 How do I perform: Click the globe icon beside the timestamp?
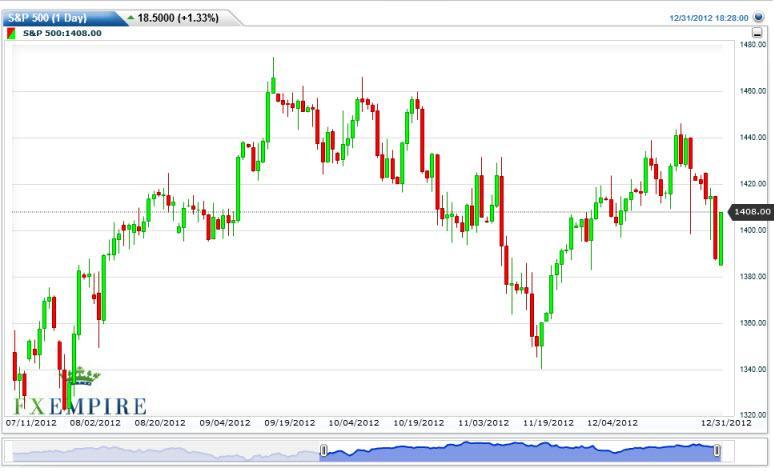(x=758, y=17)
